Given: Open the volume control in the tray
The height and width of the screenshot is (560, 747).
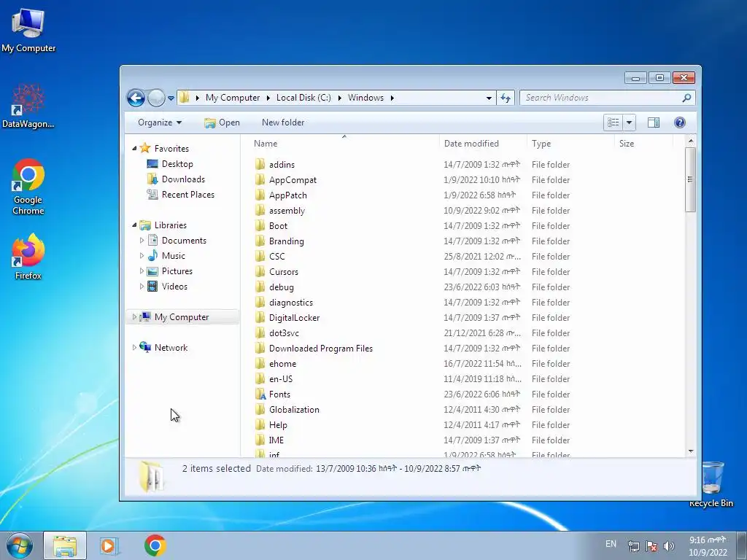Looking at the screenshot, I should 669,546.
